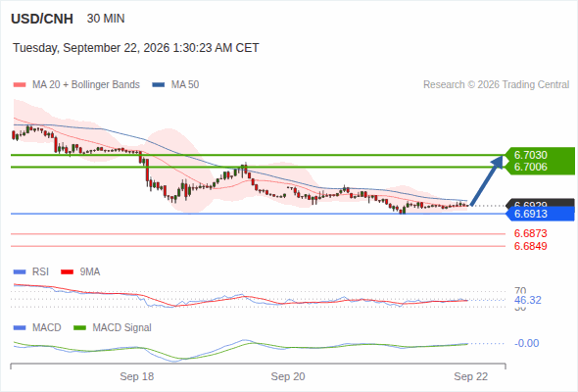Click the 9MA red legend swatch
Screen dimensions: 578x392
click(x=67, y=272)
